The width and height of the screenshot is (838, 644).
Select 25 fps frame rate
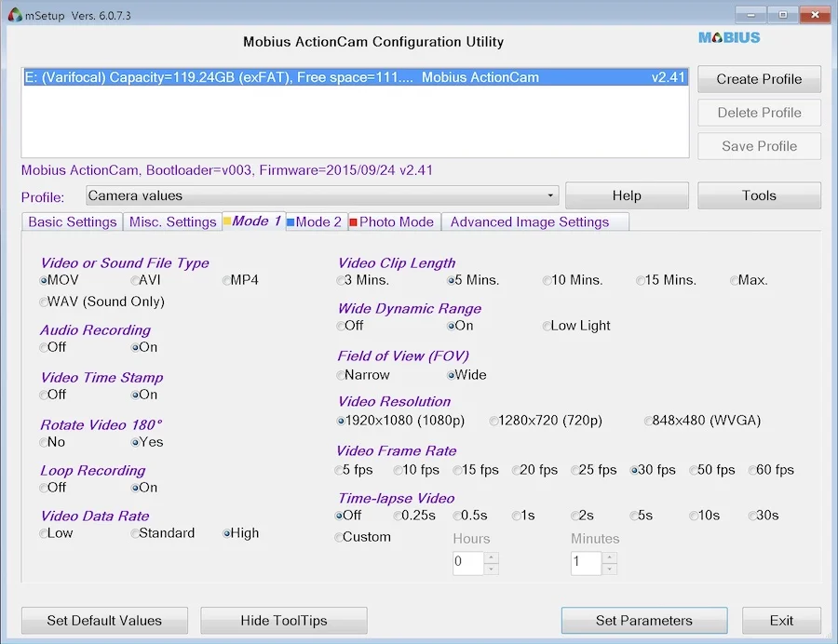(x=594, y=470)
